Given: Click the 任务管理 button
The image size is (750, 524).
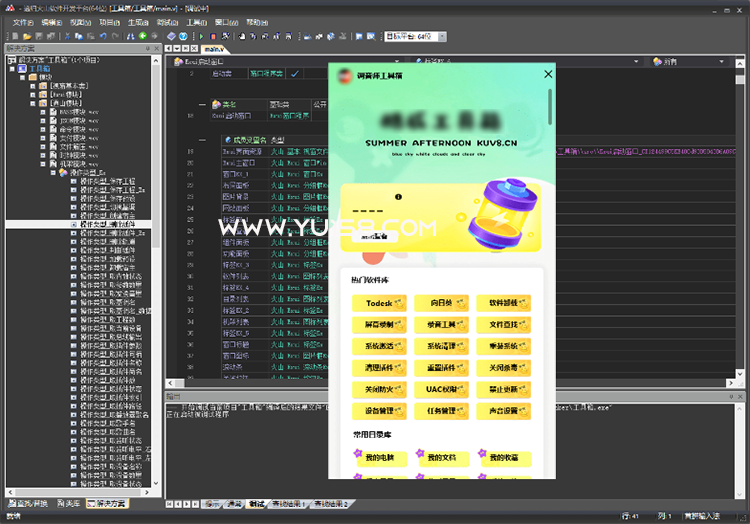Looking at the screenshot, I should pyautogui.click(x=441, y=411).
